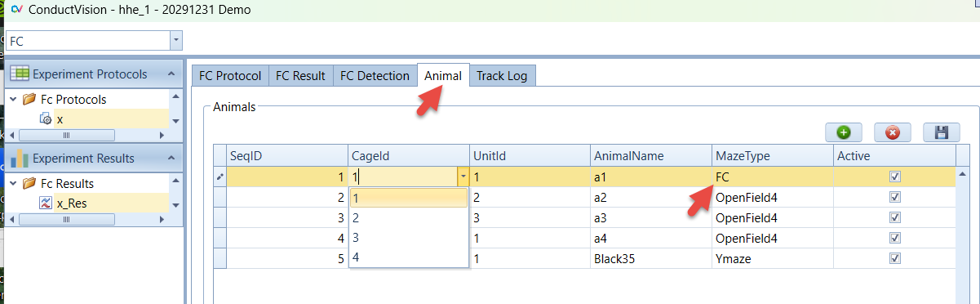
Task: Click the green add animal button
Action: [x=844, y=132]
